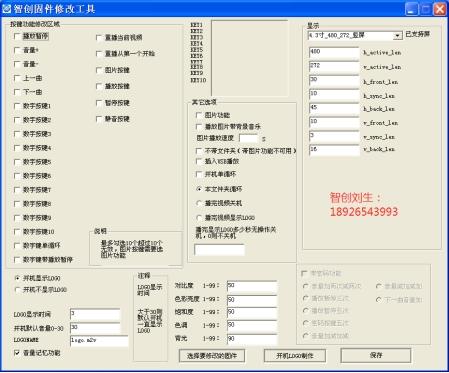Click 选择要修改的固件 button
The height and width of the screenshot is (373, 449).
[212, 356]
